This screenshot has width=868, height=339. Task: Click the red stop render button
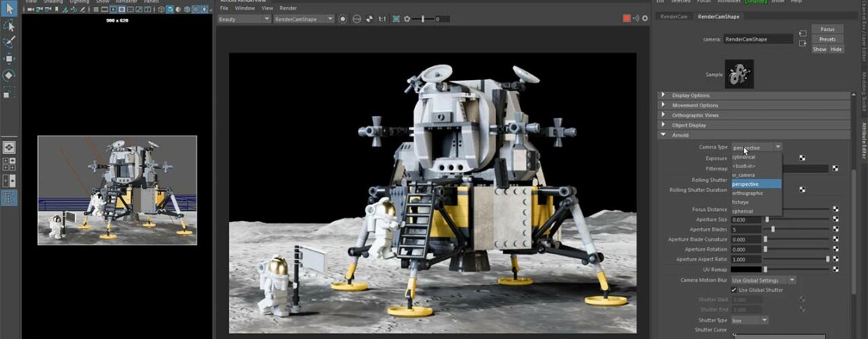pyautogui.click(x=627, y=18)
